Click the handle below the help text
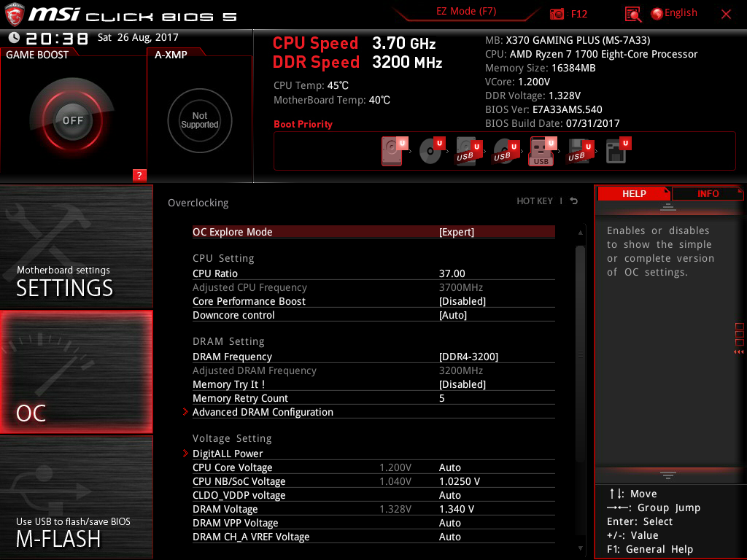The width and height of the screenshot is (747, 560). click(x=668, y=475)
